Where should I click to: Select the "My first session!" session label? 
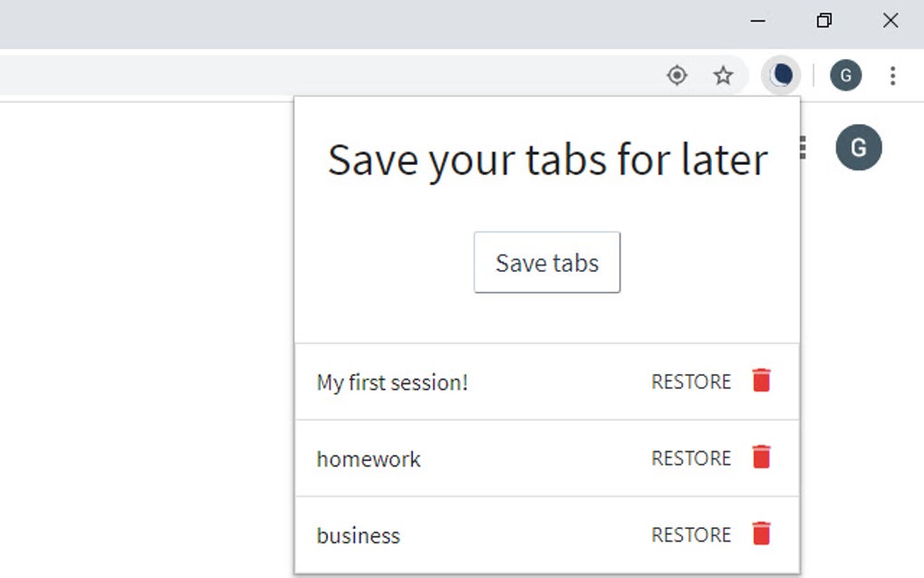[392, 381]
